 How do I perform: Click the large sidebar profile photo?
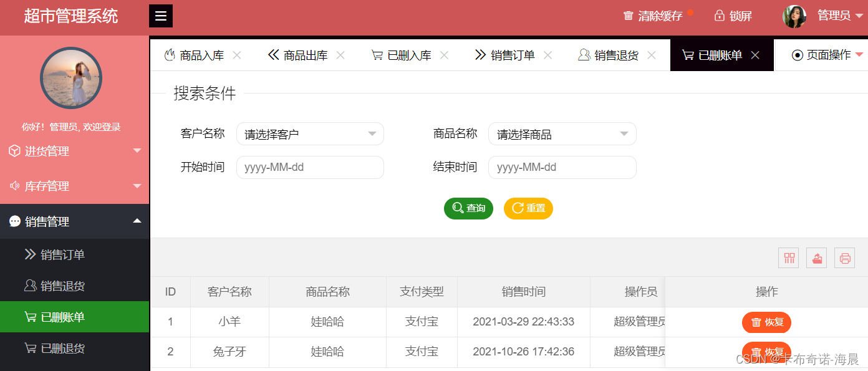[x=71, y=79]
